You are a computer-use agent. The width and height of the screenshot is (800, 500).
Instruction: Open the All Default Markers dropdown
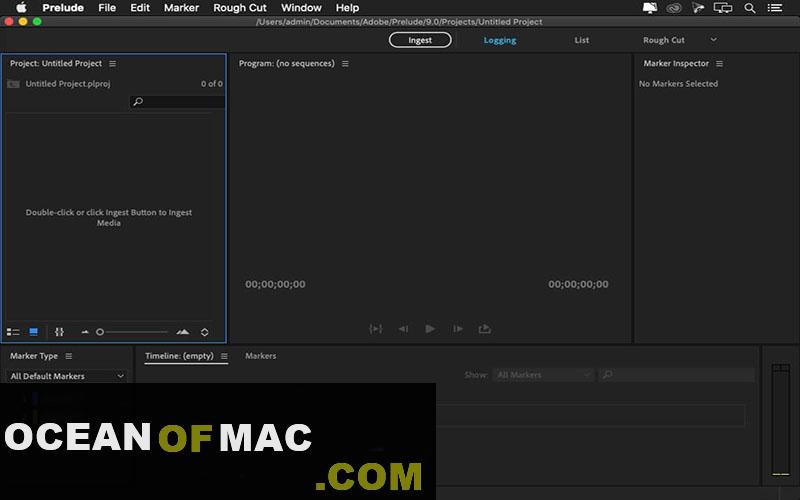[66, 376]
